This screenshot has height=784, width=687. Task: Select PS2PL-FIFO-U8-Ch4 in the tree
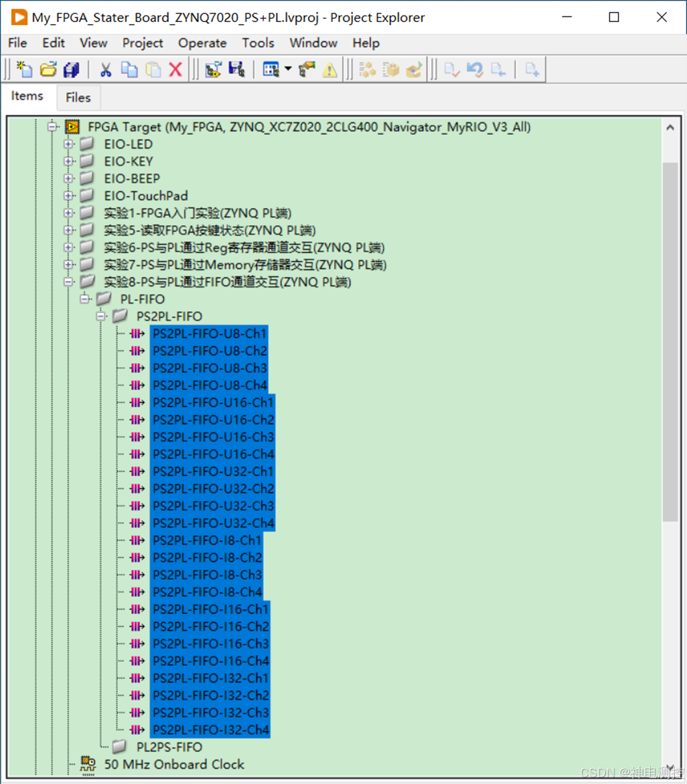[209, 385]
